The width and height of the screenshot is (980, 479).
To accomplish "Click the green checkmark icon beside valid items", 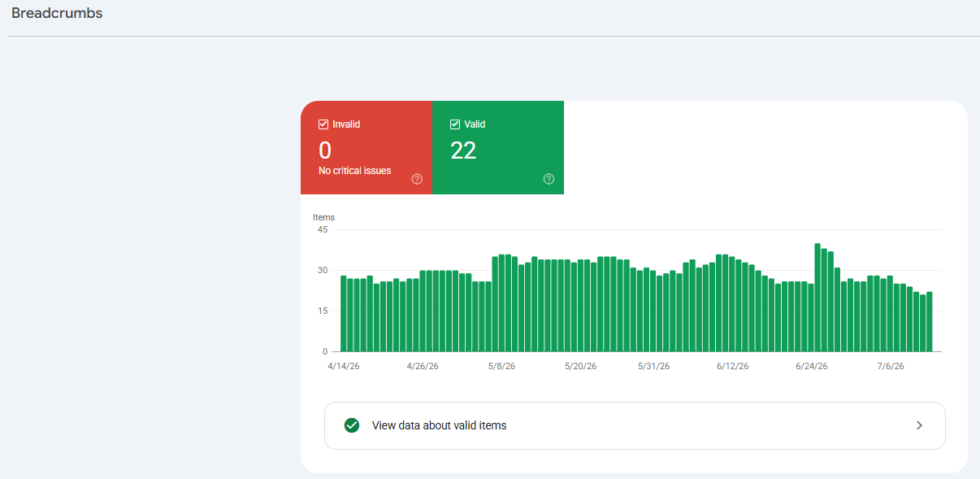I will click(x=352, y=425).
